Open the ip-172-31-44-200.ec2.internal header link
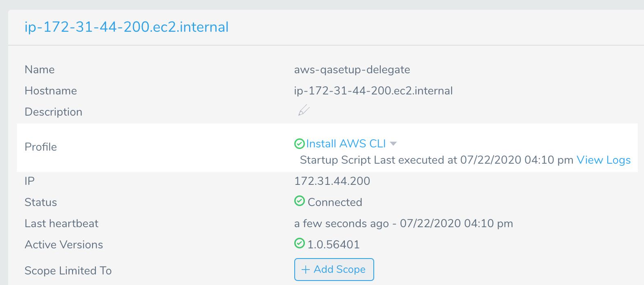This screenshot has width=644, height=285. coord(126,27)
